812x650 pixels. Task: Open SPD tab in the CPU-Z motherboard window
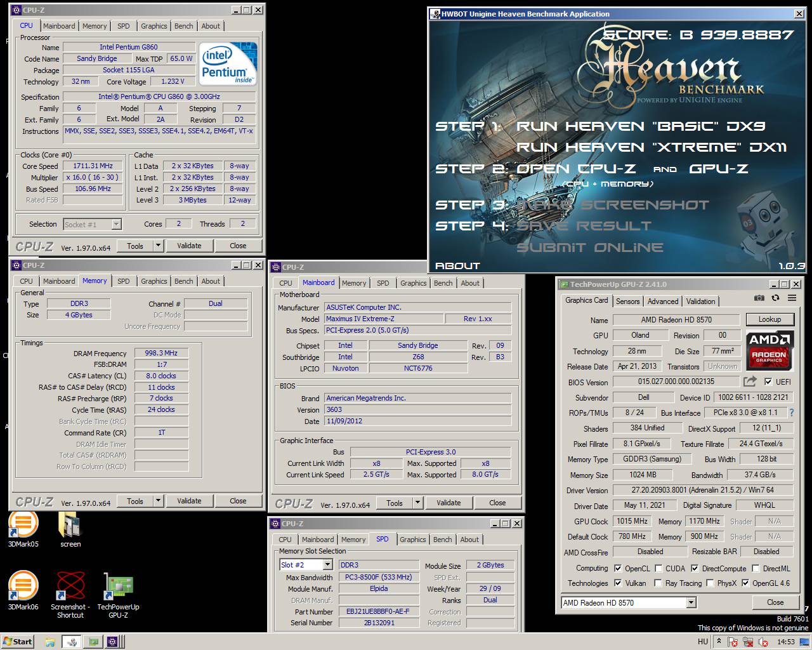tap(383, 283)
